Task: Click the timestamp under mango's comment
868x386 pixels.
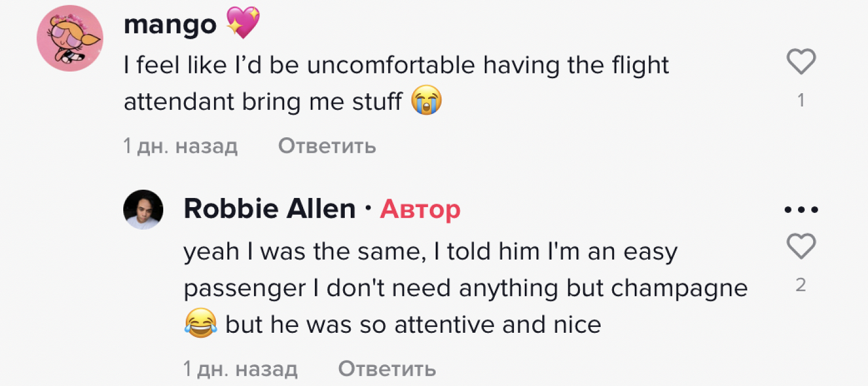Action: click(181, 146)
